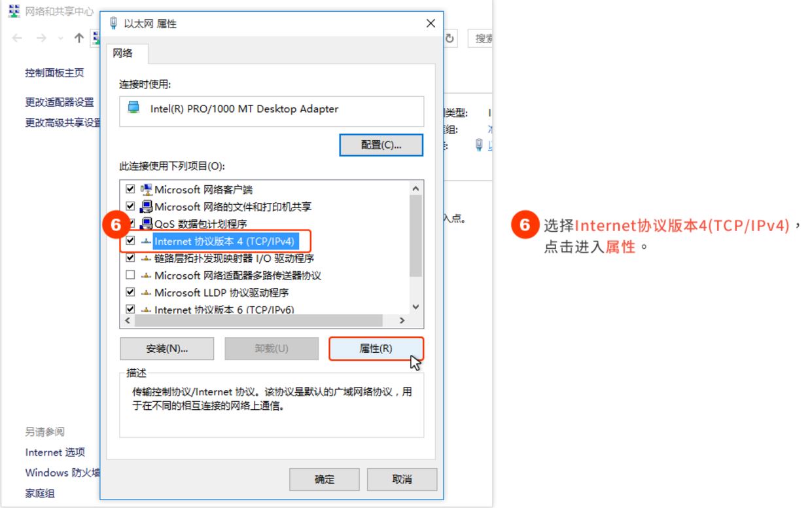Screen dimensions: 812x508
Task: Select Internet 协议版本 6 (TCP/IPv6) text
Action: (224, 309)
